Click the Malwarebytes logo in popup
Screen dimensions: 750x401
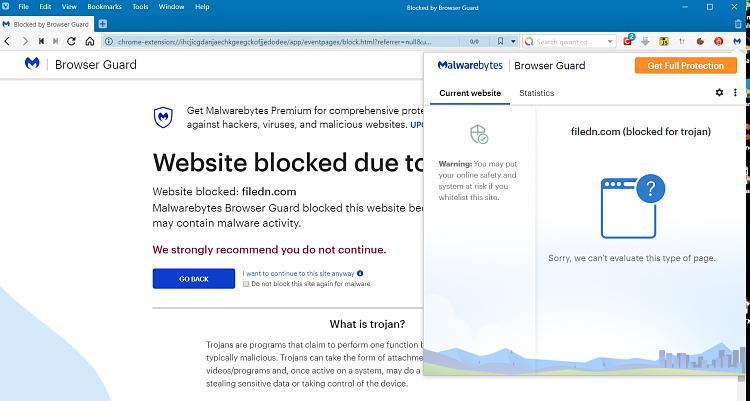[x=470, y=66]
